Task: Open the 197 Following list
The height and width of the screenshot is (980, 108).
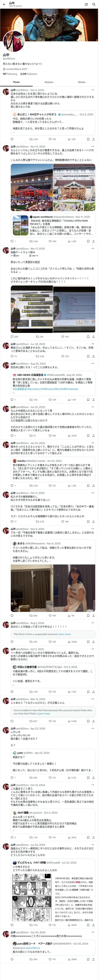Action: [x=10, y=74]
